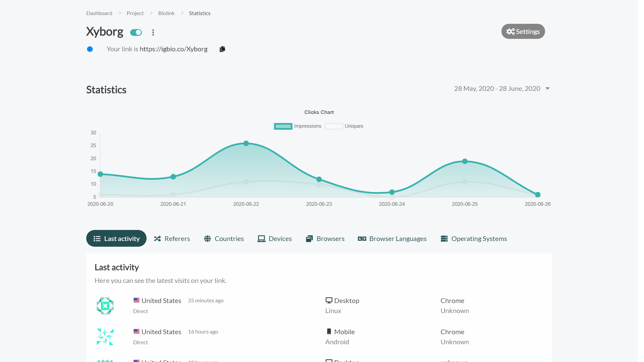Click the Desktop monitor icon in first visit

(329, 300)
